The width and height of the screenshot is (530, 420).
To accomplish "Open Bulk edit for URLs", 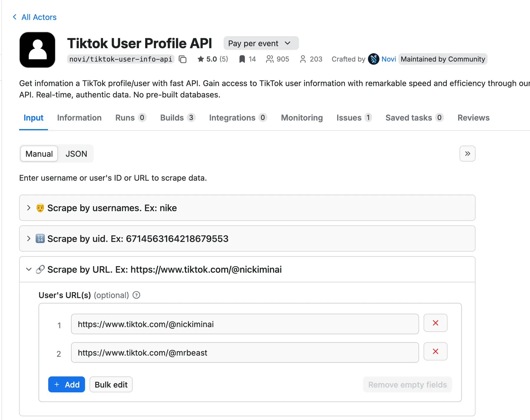I will [x=111, y=384].
